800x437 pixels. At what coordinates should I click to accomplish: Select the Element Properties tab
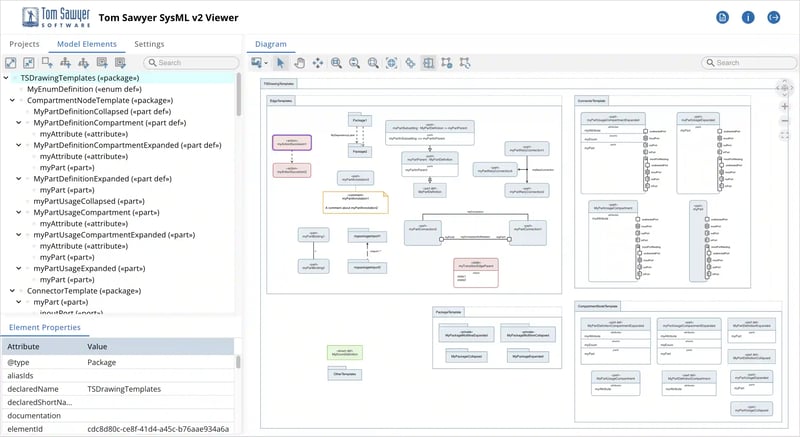point(45,327)
